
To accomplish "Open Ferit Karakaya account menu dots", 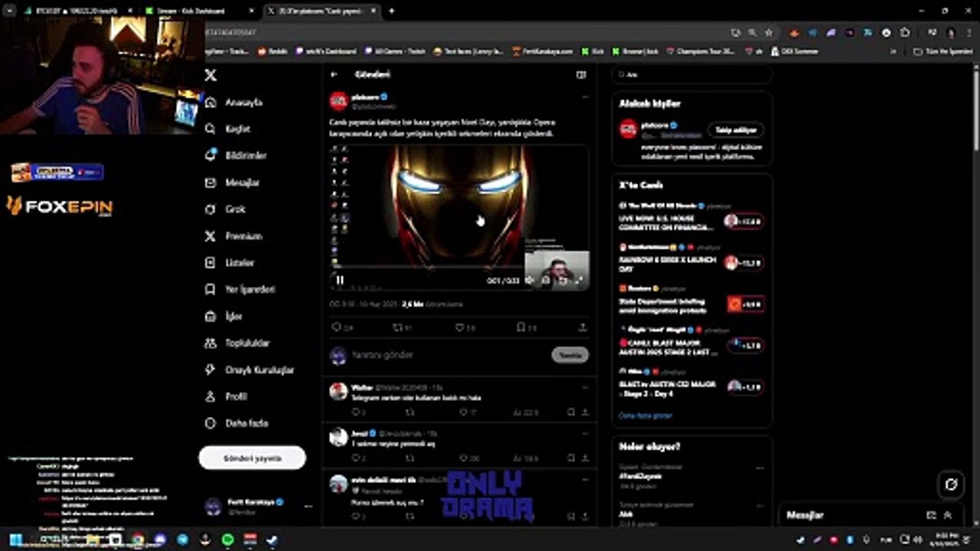I will [x=308, y=507].
